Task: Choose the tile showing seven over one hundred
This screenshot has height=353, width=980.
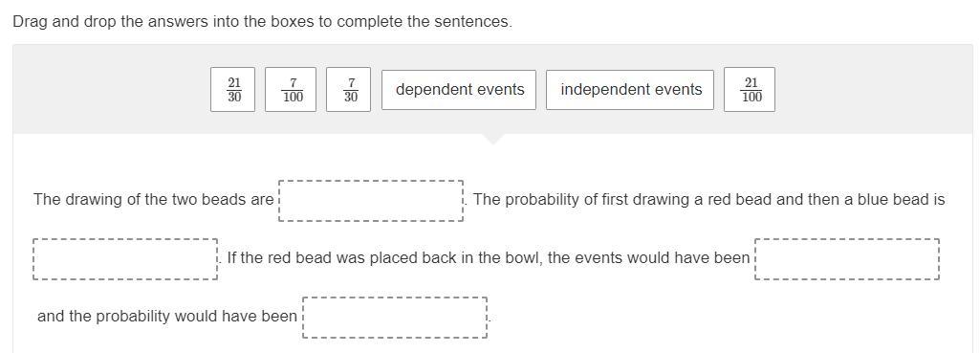Action: point(291,90)
